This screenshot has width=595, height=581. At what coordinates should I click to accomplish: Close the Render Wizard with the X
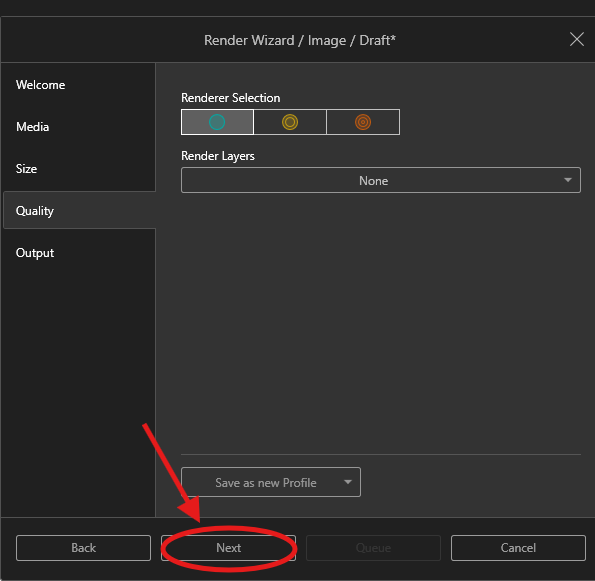click(577, 39)
